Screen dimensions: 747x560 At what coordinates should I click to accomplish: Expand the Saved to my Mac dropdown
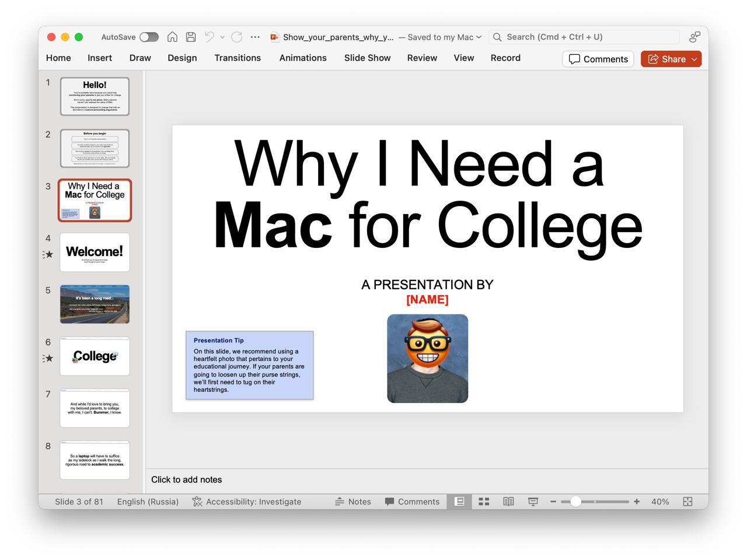coord(479,37)
